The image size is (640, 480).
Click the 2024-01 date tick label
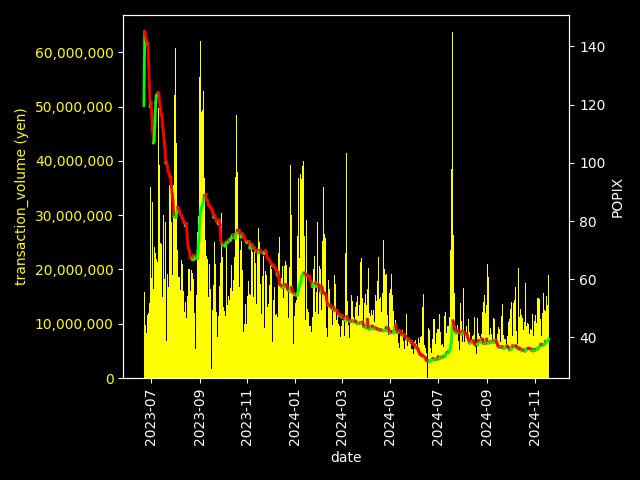(x=295, y=417)
